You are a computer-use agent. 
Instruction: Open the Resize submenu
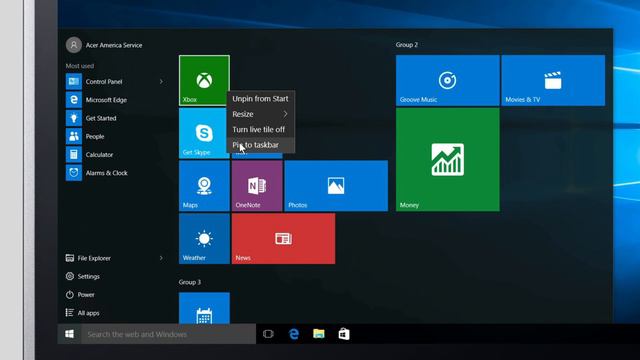coord(260,114)
